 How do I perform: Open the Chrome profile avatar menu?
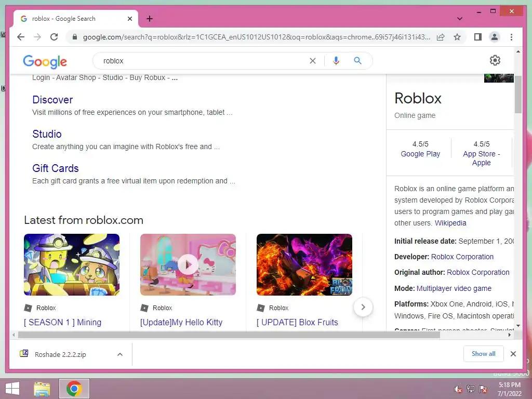[495, 37]
